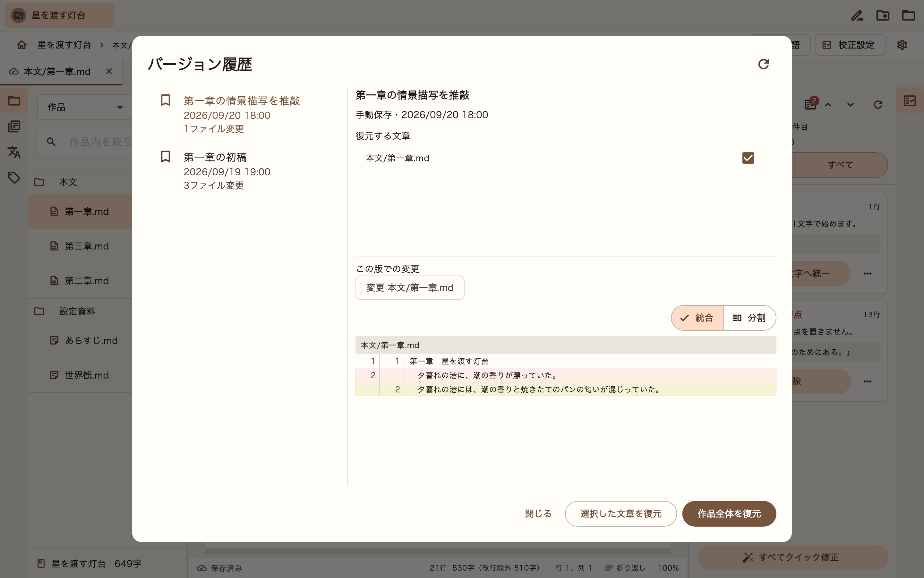924x578 pixels.
Task: Open more options for 13行 issue card
Action: (x=867, y=381)
